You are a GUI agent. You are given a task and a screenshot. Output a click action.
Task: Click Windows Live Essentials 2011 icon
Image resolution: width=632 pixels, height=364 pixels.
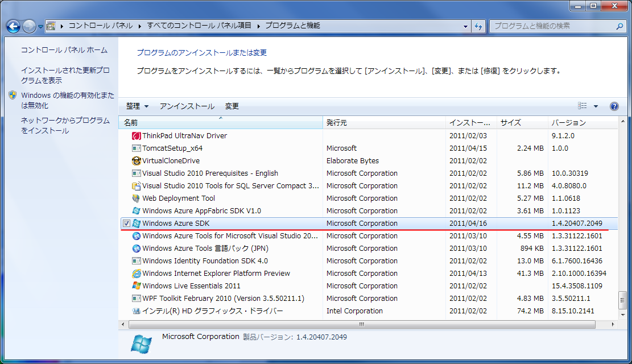tap(136, 286)
